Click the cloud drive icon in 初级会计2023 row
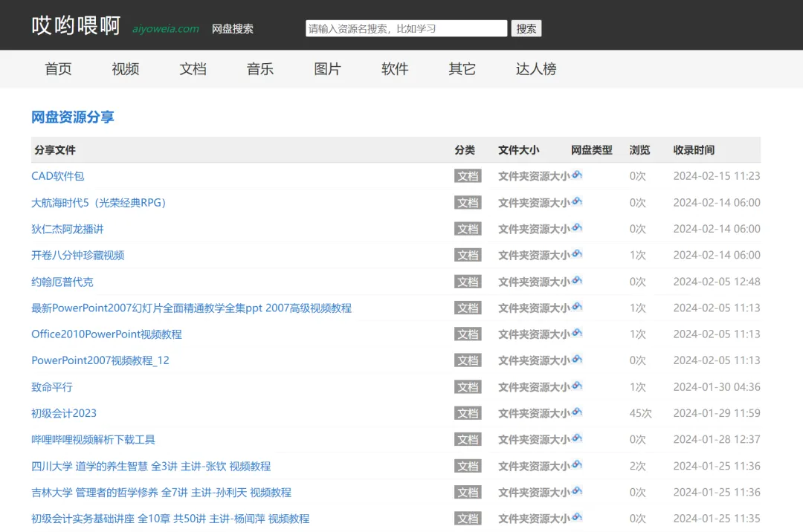 tap(577, 412)
